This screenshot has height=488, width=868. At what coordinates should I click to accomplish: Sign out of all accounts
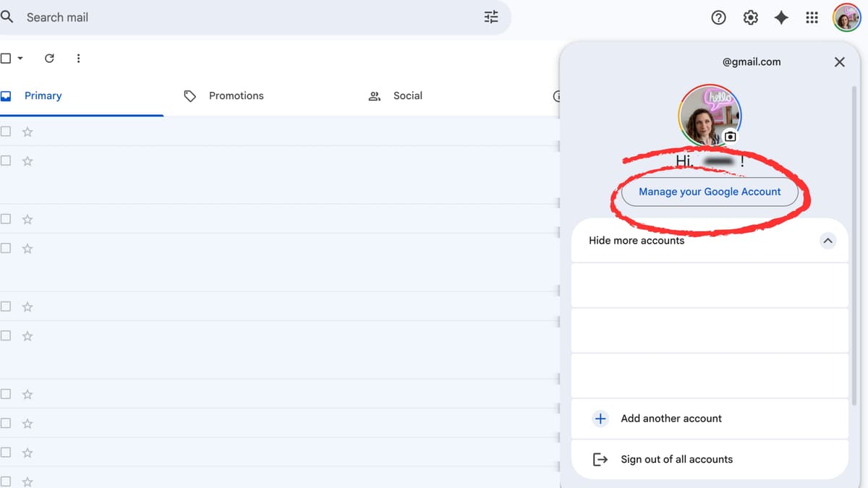[x=676, y=459]
